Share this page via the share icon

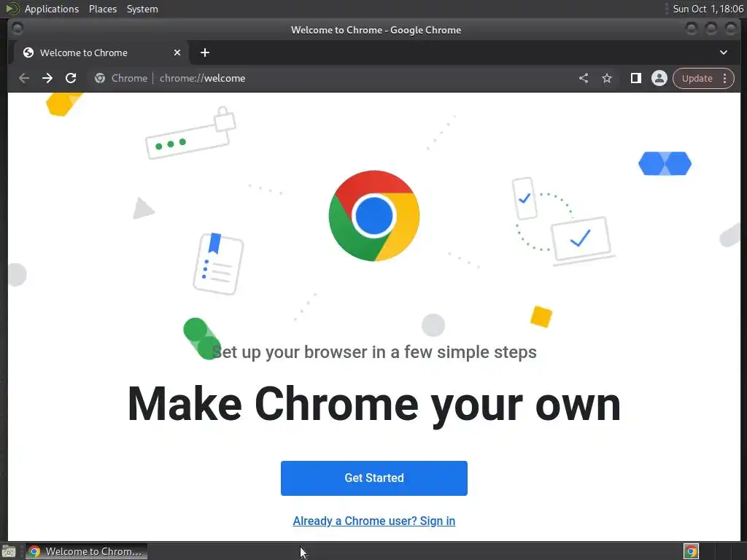click(x=584, y=78)
